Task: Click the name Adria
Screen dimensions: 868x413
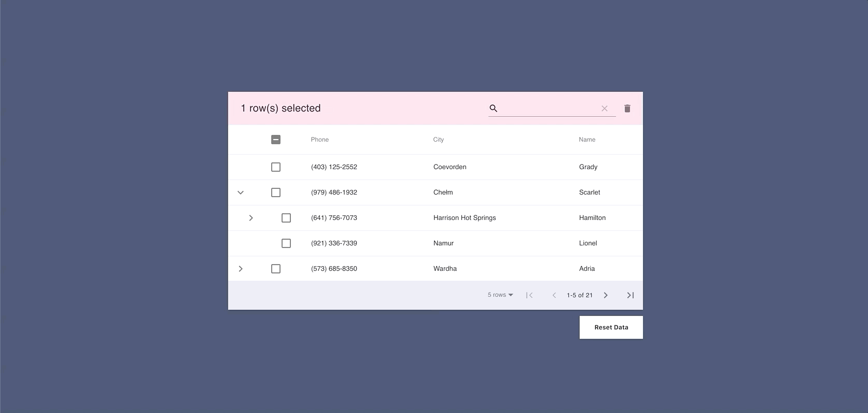Action: point(587,269)
